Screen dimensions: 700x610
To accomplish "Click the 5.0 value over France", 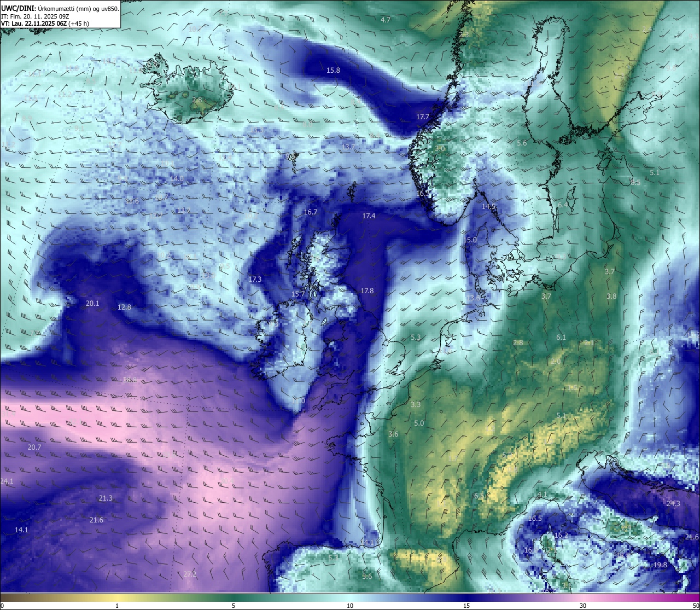I will 419,423.
